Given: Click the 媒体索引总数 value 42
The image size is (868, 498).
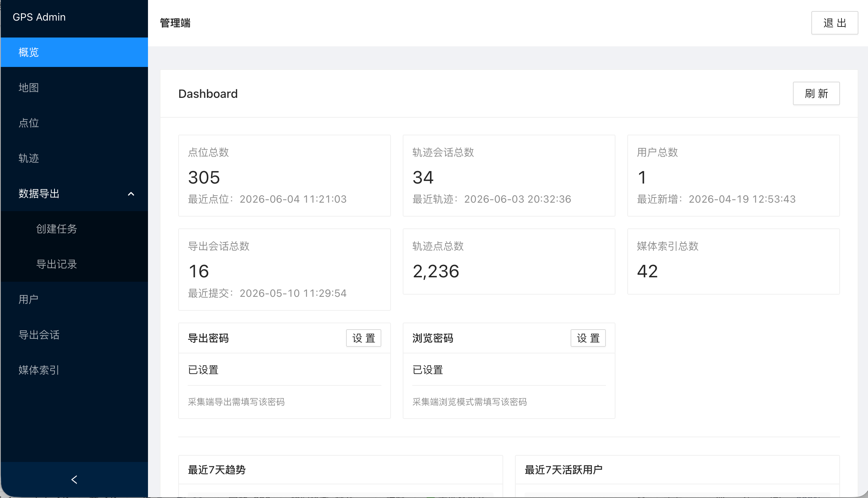Looking at the screenshot, I should click(648, 271).
